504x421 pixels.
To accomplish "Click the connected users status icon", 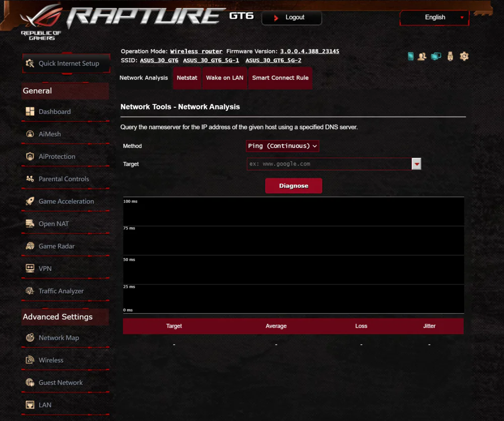I will pos(422,56).
